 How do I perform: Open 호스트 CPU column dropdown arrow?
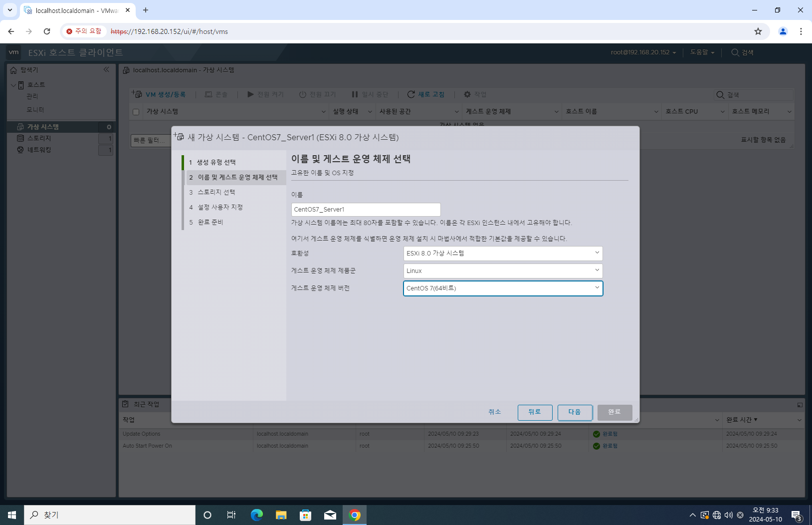point(722,112)
